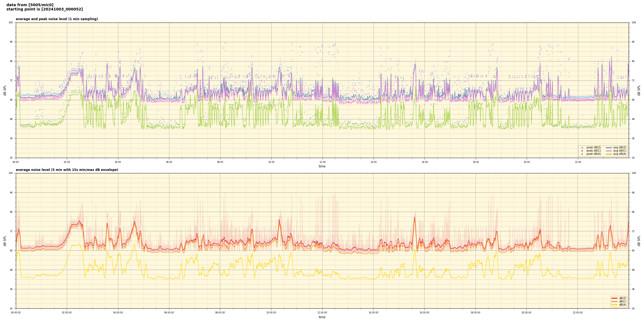Click yellow dB(A) swatch in bottom legend
Image resolution: width=644 pixels, height=322 pixels.
pos(614,305)
